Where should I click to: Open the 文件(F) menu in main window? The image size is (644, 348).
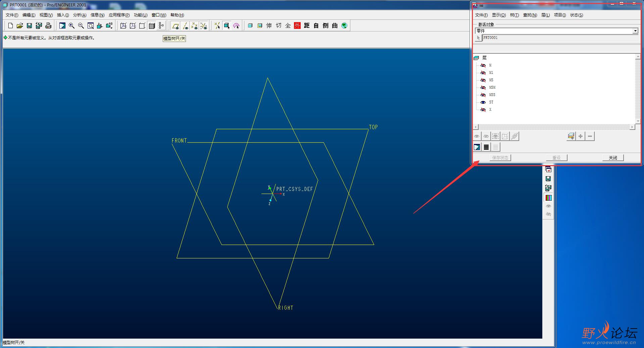(x=12, y=15)
